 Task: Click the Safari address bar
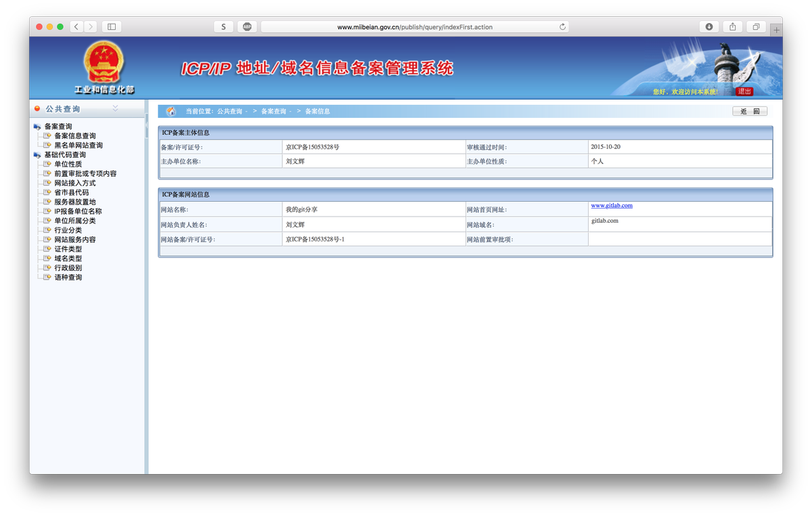pos(415,27)
